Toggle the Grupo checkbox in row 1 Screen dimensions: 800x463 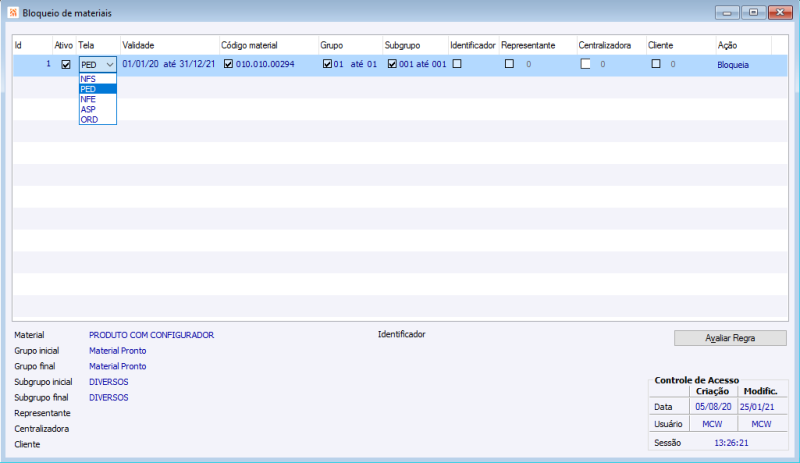[x=327, y=64]
